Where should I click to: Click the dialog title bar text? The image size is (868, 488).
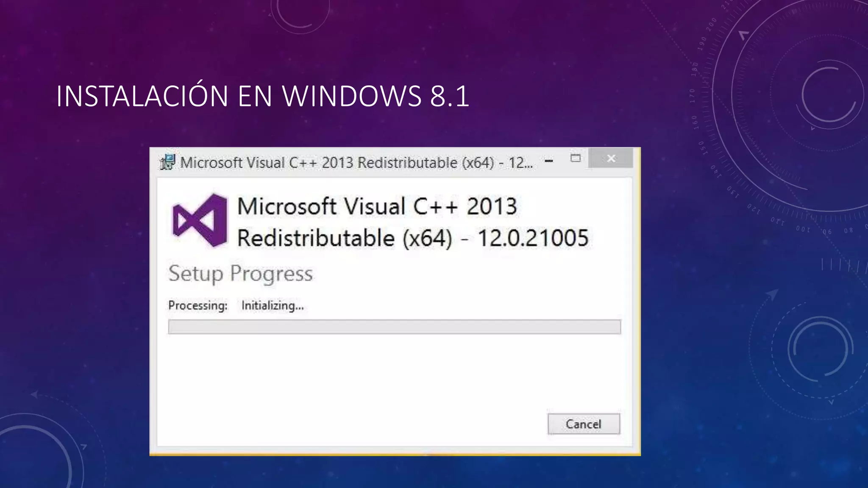pos(356,163)
